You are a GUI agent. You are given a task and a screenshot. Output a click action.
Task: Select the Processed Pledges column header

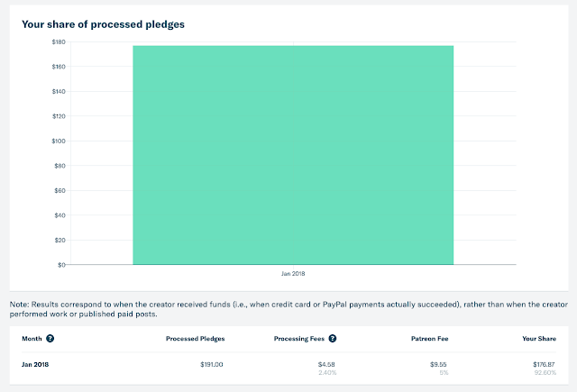click(196, 339)
